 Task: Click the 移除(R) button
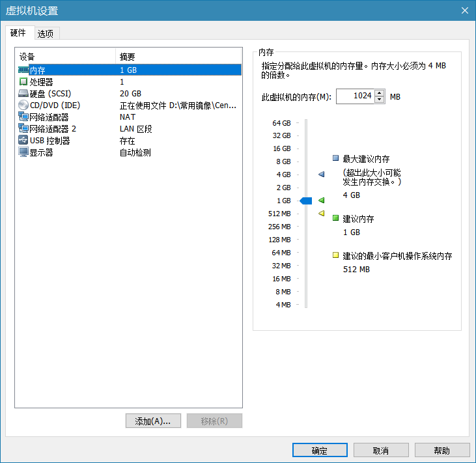coord(214,421)
